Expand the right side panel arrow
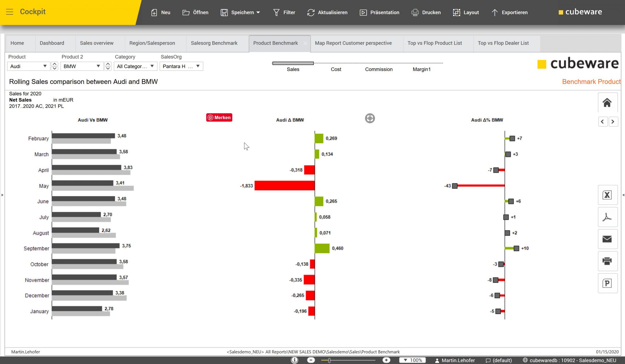This screenshot has height=364, width=625. click(623, 195)
